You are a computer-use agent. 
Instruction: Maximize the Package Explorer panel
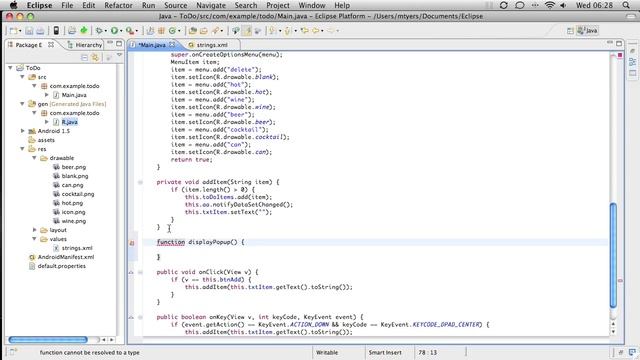tap(119, 43)
